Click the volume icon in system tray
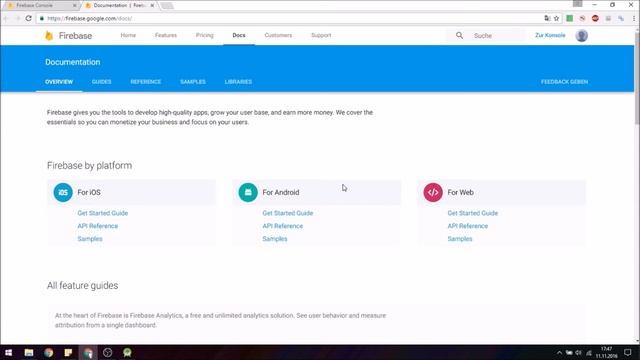This screenshot has width=640, height=360. (578, 353)
